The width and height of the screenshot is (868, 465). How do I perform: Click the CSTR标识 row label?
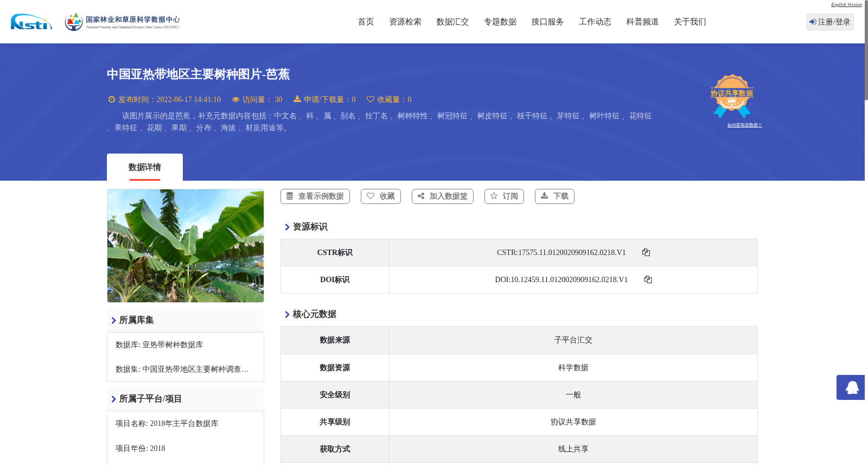[335, 253]
